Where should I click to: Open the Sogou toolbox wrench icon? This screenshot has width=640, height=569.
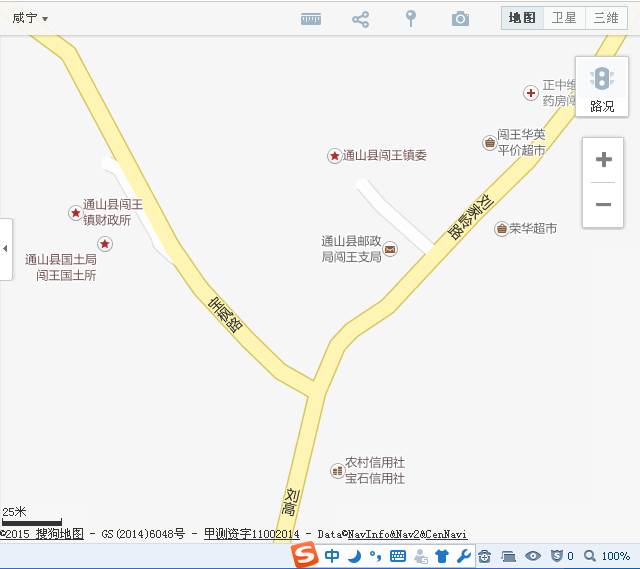pos(464,556)
